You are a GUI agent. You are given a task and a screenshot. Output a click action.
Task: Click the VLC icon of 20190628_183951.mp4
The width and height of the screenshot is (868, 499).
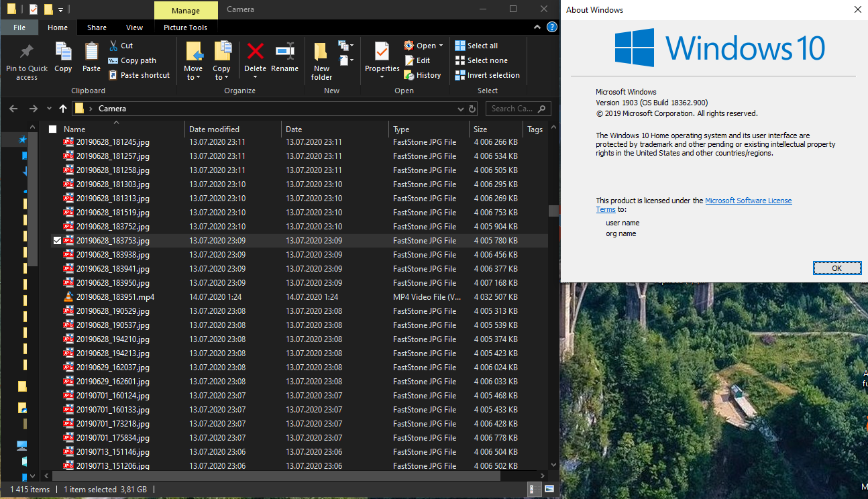point(68,297)
